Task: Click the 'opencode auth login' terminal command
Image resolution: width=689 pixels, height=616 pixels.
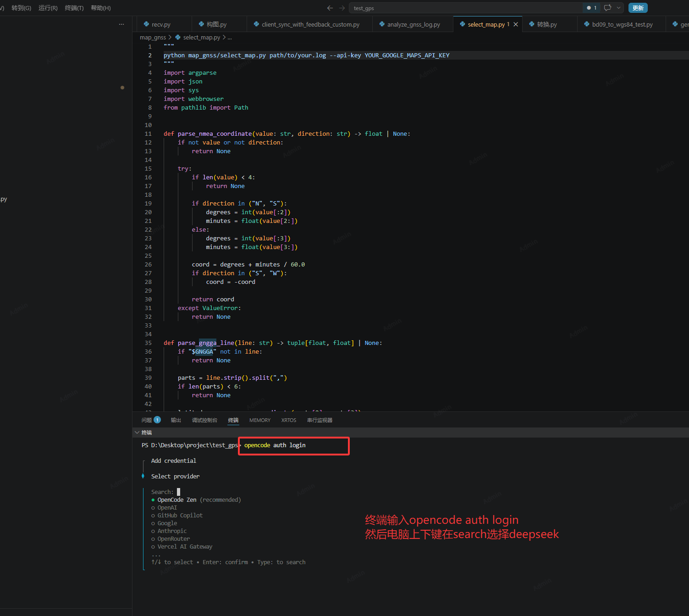Action: 275,445
